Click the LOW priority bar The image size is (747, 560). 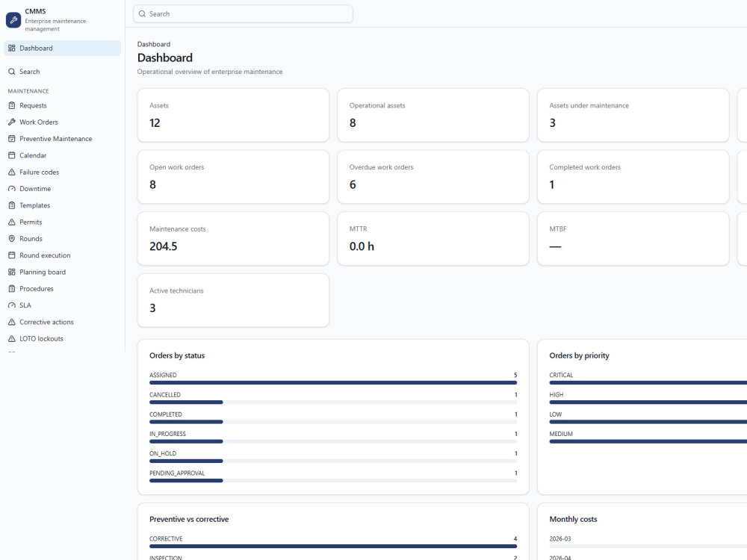point(648,422)
